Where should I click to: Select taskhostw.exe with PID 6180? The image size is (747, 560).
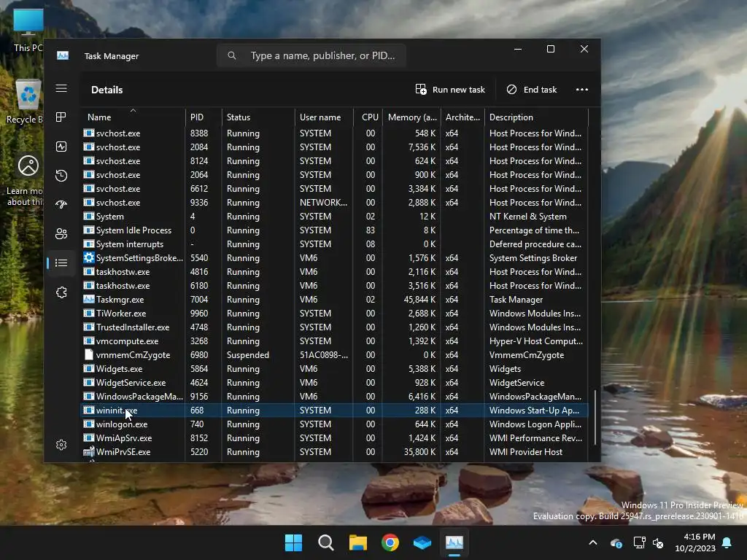pyautogui.click(x=335, y=285)
